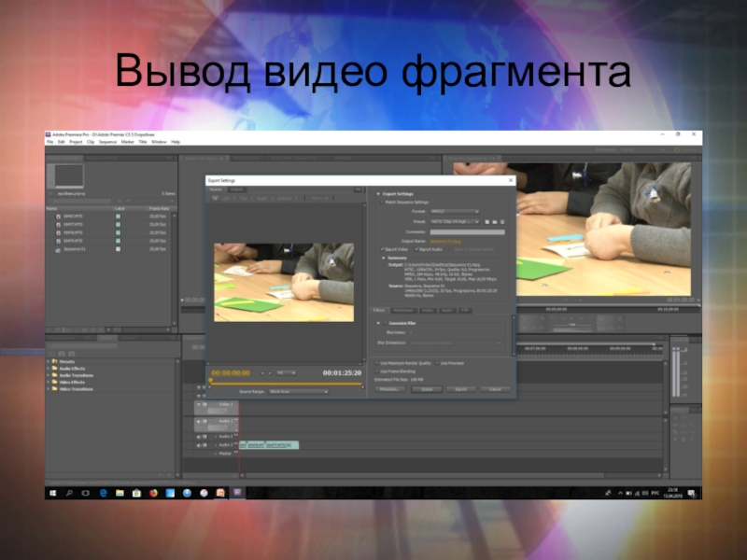Click the delete preset trash icon
The height and width of the screenshot is (560, 747).
503,221
